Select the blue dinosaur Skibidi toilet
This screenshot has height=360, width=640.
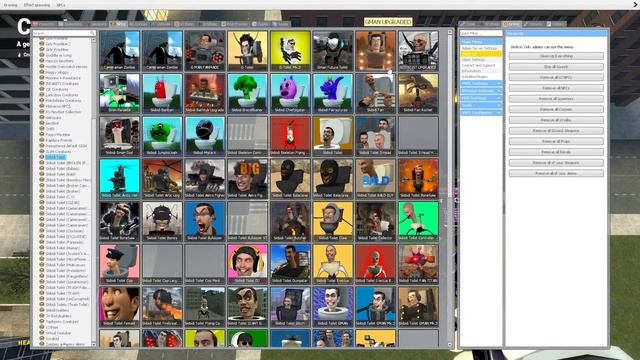click(x=333, y=93)
